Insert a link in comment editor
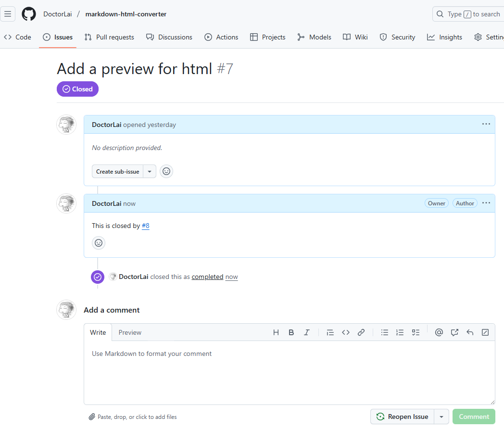The image size is (504, 442). (361, 332)
